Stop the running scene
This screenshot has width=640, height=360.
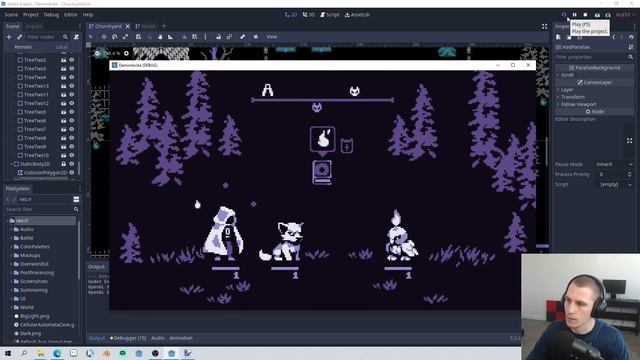pyautogui.click(x=585, y=15)
